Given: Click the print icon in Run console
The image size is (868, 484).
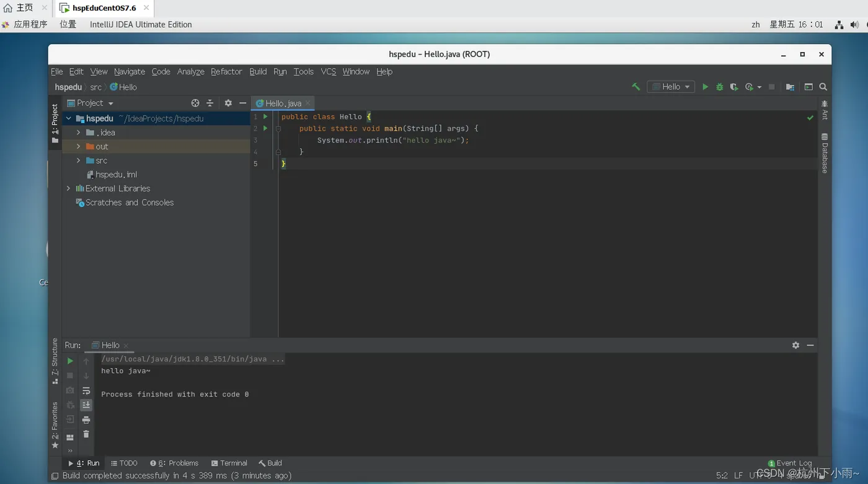Looking at the screenshot, I should [x=86, y=420].
